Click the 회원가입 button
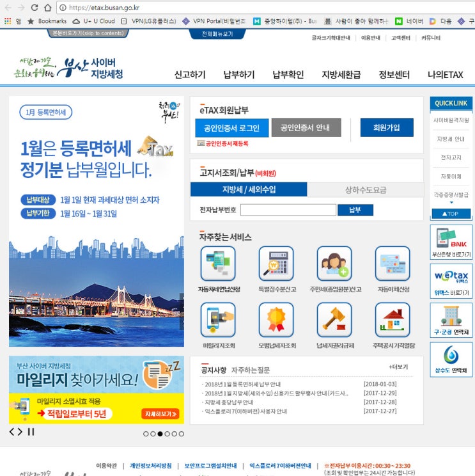 pos(387,127)
